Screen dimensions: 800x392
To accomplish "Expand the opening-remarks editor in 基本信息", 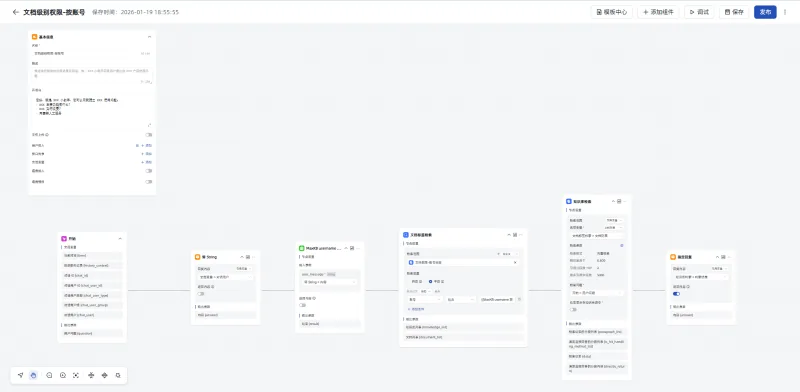I will [149, 125].
